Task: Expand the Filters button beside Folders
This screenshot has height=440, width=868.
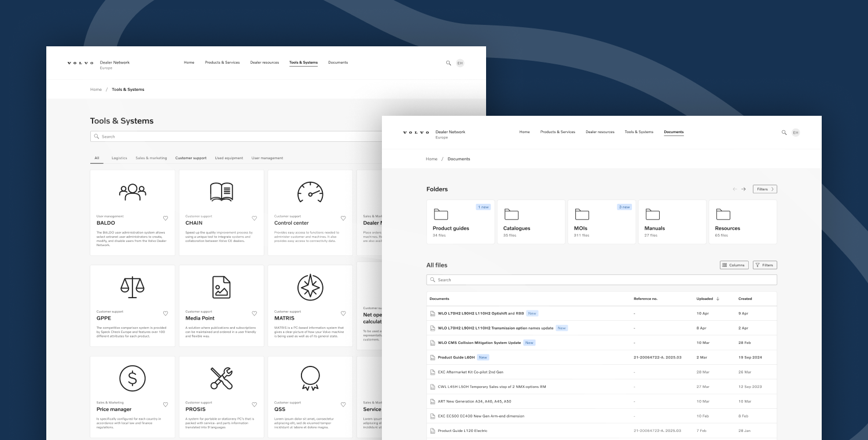Action: [x=764, y=189]
